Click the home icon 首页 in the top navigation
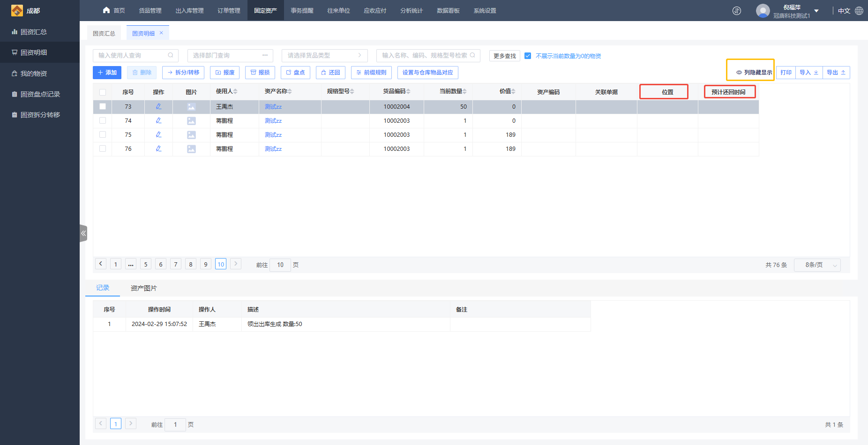The height and width of the screenshot is (445, 868). [x=106, y=10]
